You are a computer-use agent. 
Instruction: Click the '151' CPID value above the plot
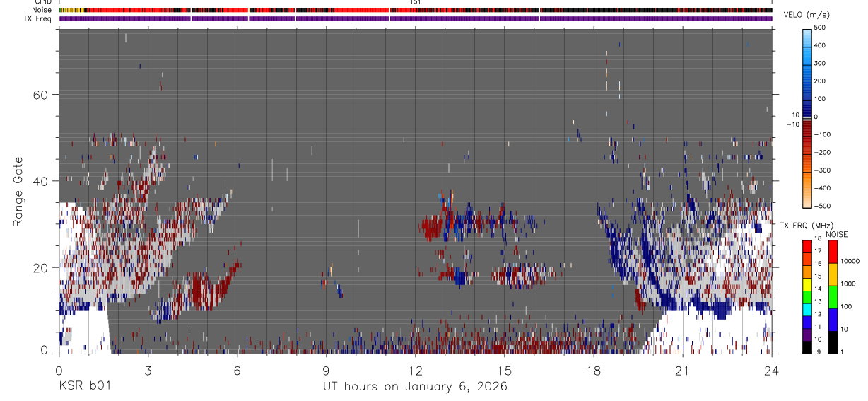(415, 2)
